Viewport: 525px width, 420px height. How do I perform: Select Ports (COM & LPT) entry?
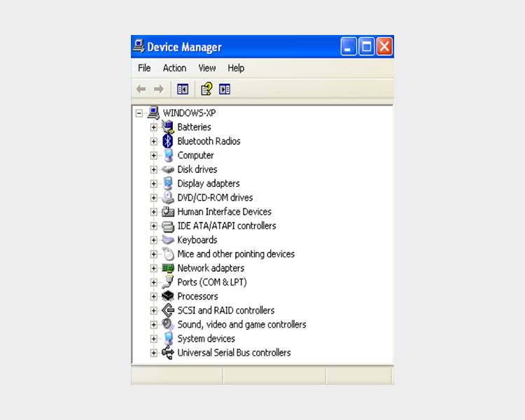tap(211, 282)
